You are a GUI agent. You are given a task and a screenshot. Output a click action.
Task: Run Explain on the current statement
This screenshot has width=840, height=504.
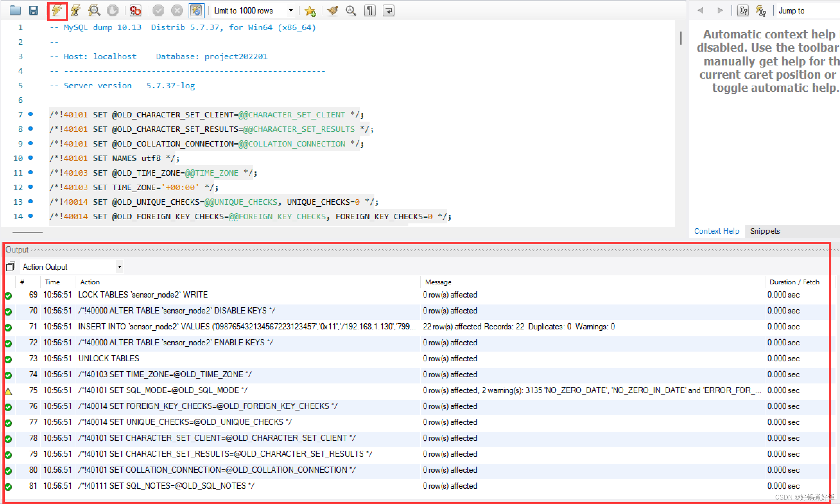(94, 11)
